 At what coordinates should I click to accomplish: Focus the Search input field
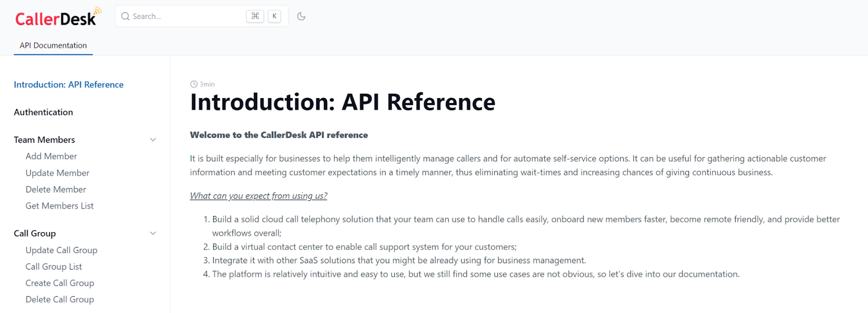click(202, 16)
